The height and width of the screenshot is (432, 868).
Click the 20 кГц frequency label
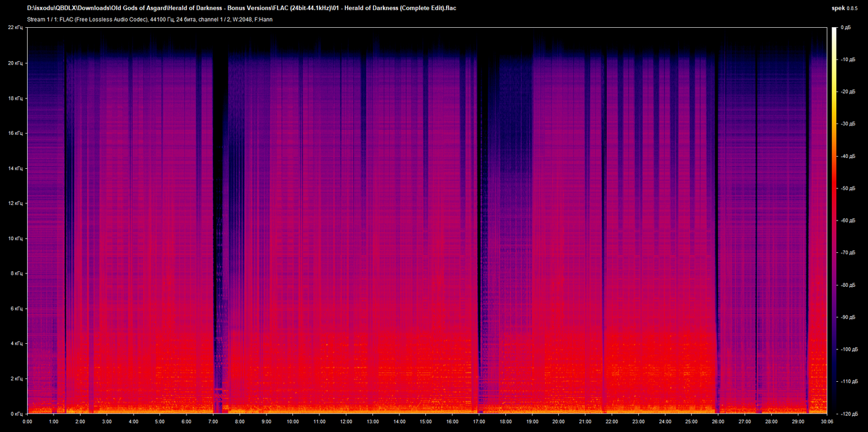16,63
